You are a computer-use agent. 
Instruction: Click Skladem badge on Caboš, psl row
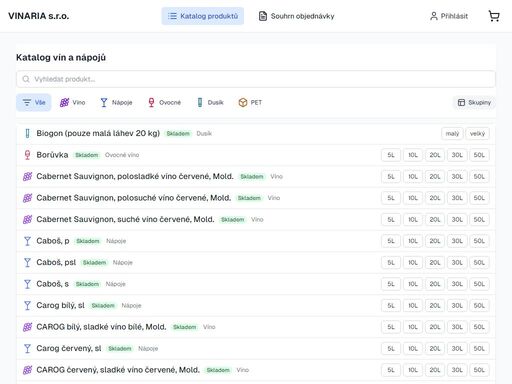94,263
